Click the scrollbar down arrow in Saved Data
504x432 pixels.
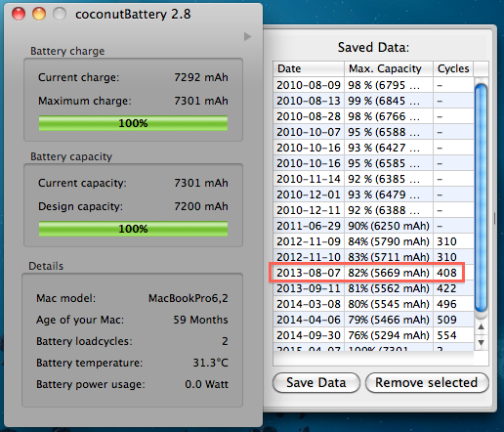tap(482, 342)
